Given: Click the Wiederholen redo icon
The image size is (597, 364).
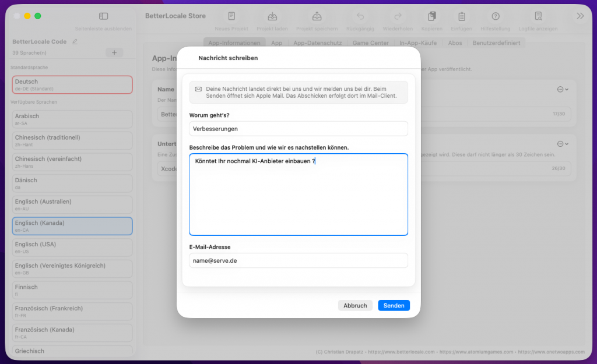Looking at the screenshot, I should click(398, 16).
